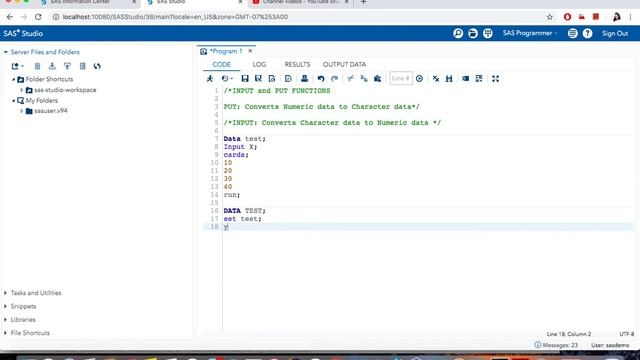640x360 pixels.
Task: Click the open folder icon in header
Action: (473, 33)
